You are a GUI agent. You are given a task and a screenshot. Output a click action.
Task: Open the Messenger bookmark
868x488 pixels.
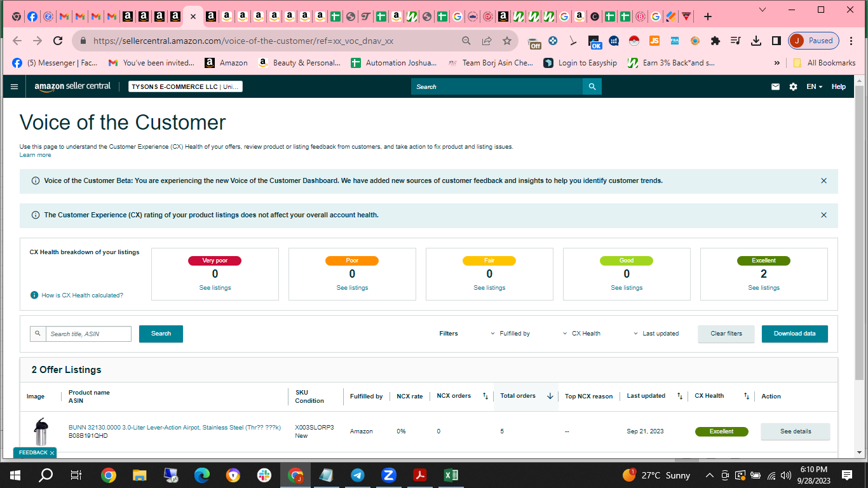point(55,63)
